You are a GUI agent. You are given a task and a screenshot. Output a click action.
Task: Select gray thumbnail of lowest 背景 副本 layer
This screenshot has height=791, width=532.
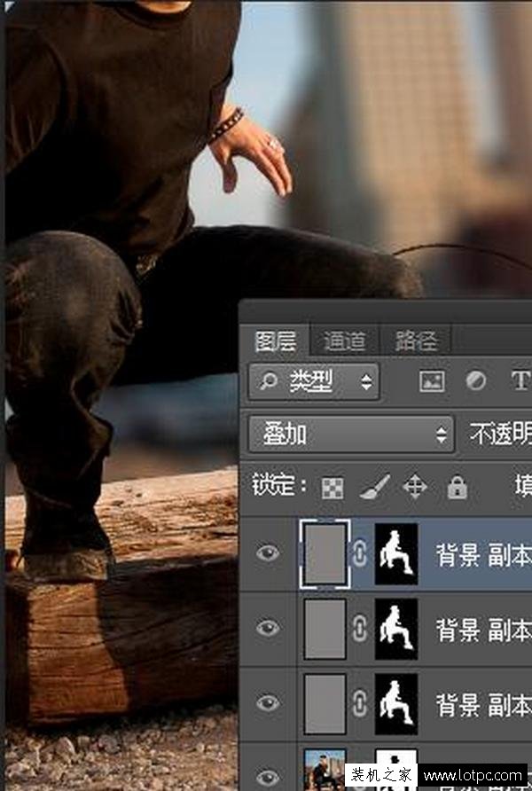325,704
